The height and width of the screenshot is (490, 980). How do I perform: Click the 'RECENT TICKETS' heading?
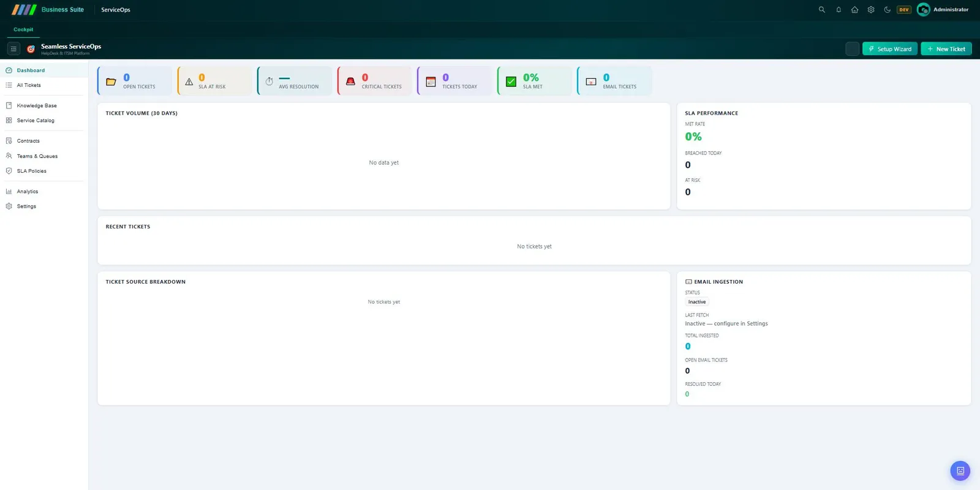click(128, 227)
